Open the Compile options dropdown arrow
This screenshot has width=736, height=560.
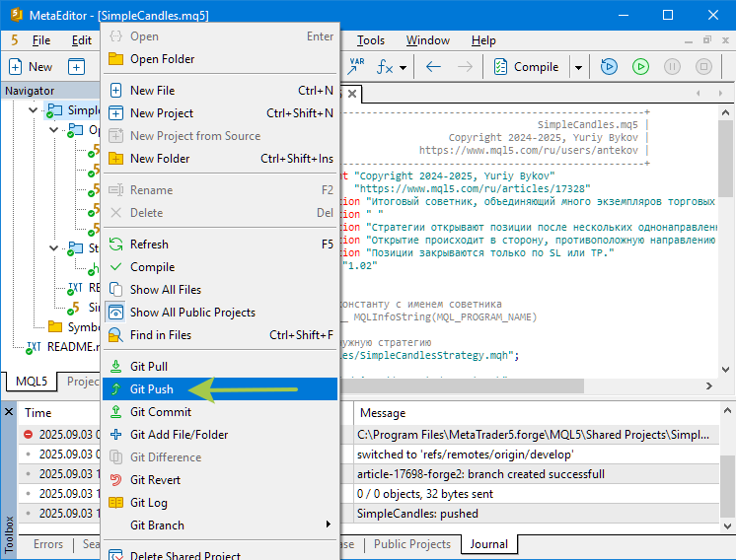coord(578,68)
